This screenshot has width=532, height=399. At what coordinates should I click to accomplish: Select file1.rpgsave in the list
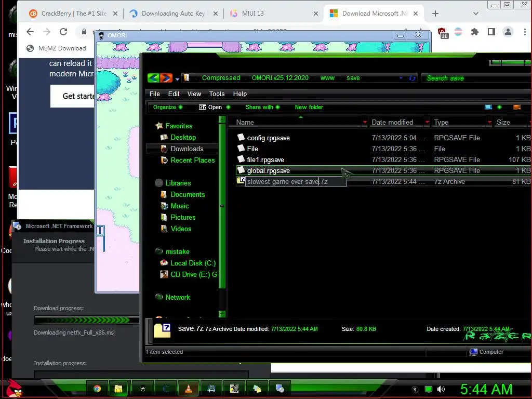click(x=265, y=159)
